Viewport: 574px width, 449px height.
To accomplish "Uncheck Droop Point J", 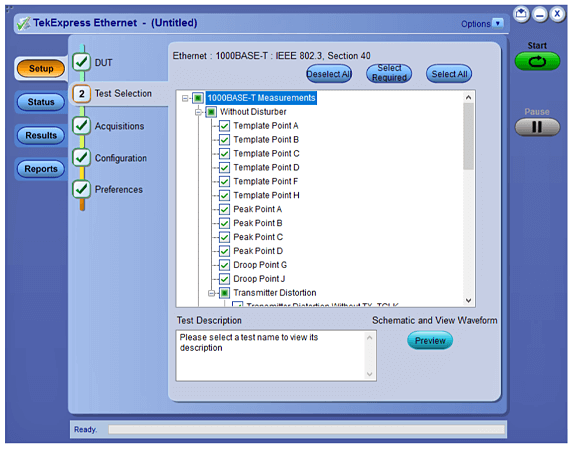I will 224,279.
